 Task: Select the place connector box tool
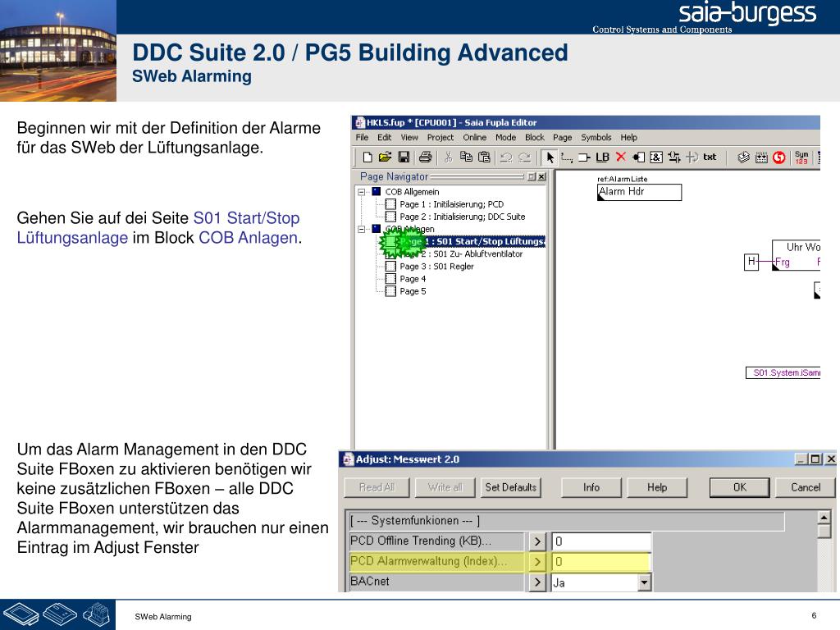point(584,157)
